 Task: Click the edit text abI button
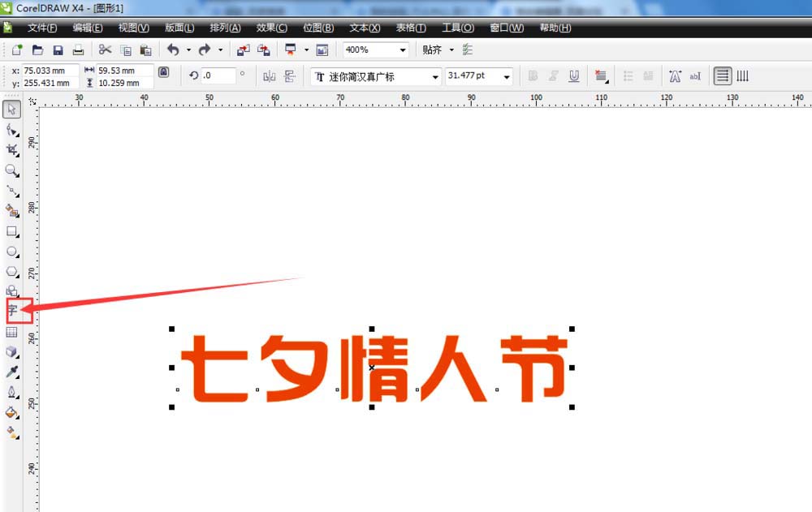click(x=695, y=76)
